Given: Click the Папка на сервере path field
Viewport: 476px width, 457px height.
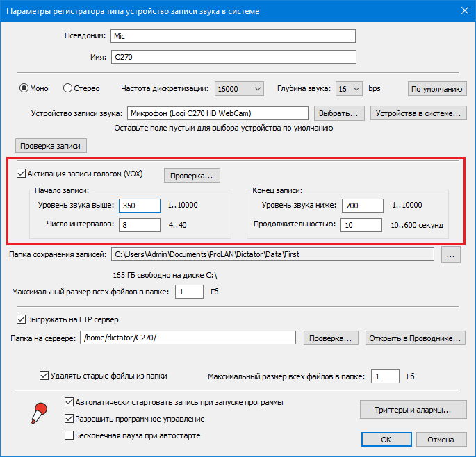Looking at the screenshot, I should pos(188,338).
